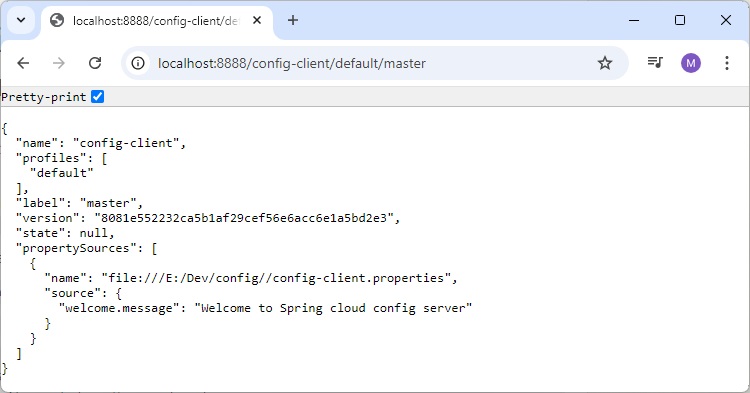This screenshot has height=393, width=750.
Task: Uncheck the Pretty-print checkbox
Action: [98, 97]
